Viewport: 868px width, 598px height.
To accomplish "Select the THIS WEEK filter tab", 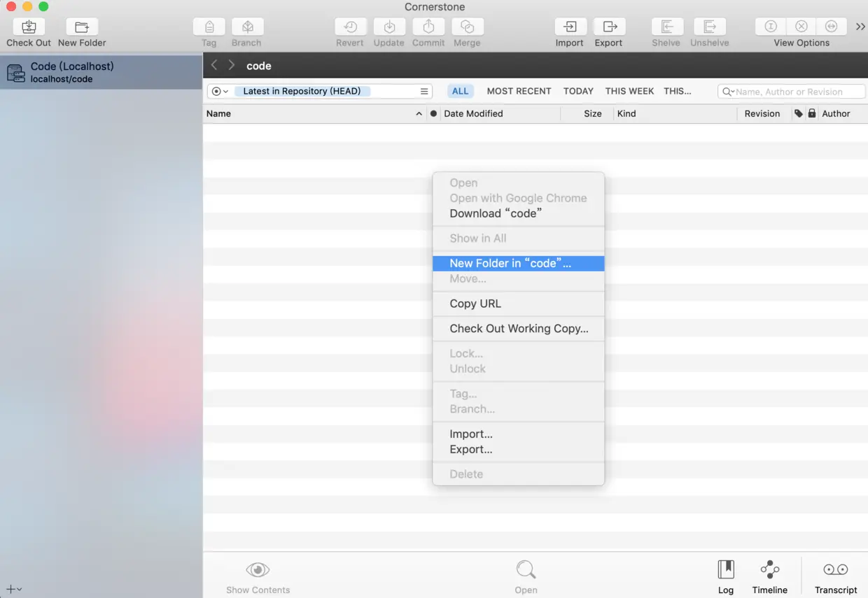I will coord(629,91).
